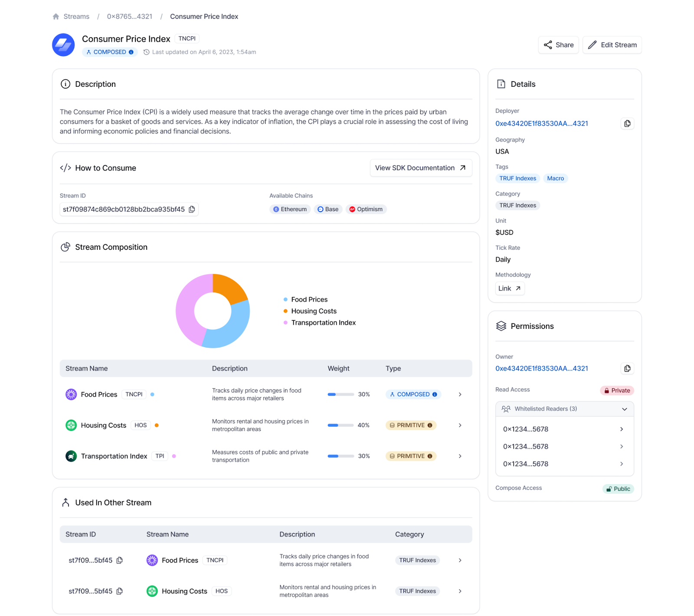
Task: Open the Methodology link
Action: 510,288
